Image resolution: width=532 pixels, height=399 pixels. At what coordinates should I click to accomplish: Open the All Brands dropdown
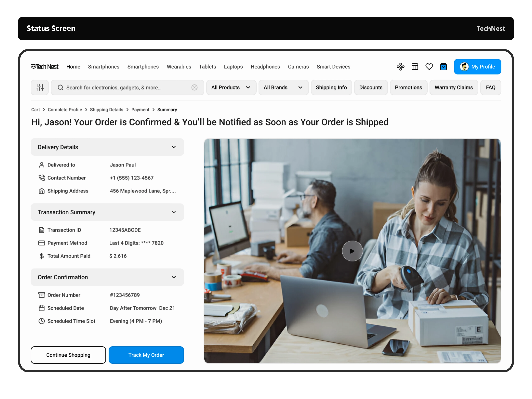pyautogui.click(x=283, y=88)
